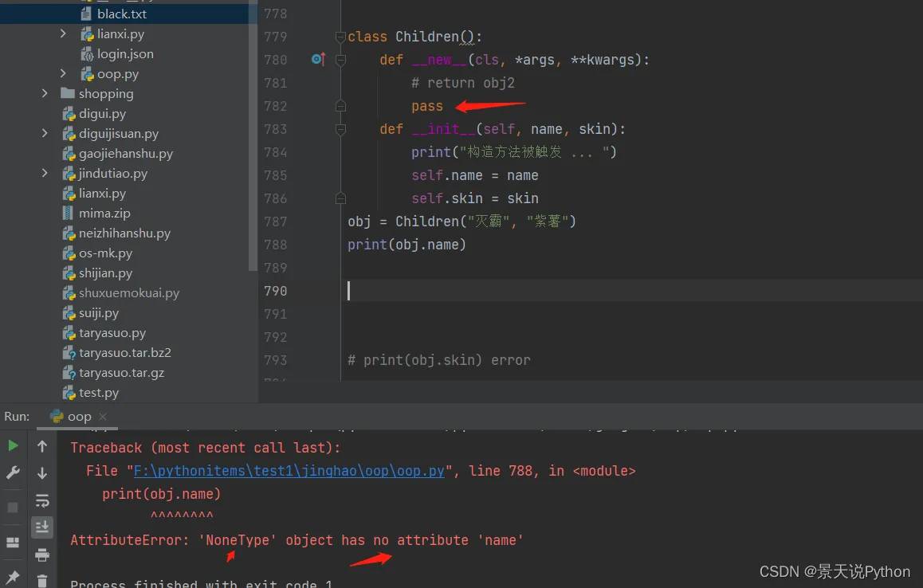Click the print icon in Run panel
The height and width of the screenshot is (588, 923).
tap(42, 555)
